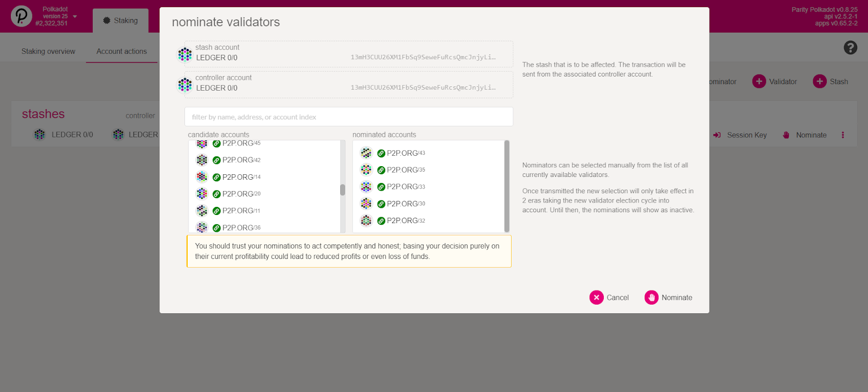Click identicon of nominated P2P.ORG/32
This screenshot has height=392, width=868.
click(366, 220)
